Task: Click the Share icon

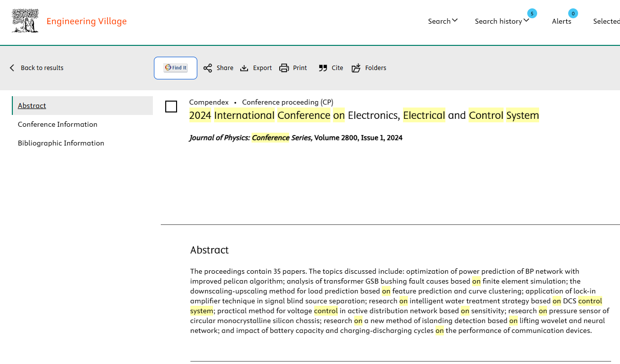Action: pyautogui.click(x=208, y=68)
